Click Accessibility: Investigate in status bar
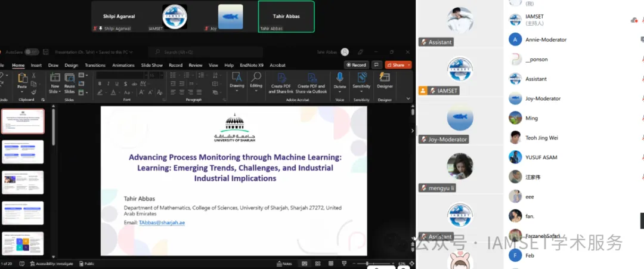644x269 pixels. coord(51,264)
